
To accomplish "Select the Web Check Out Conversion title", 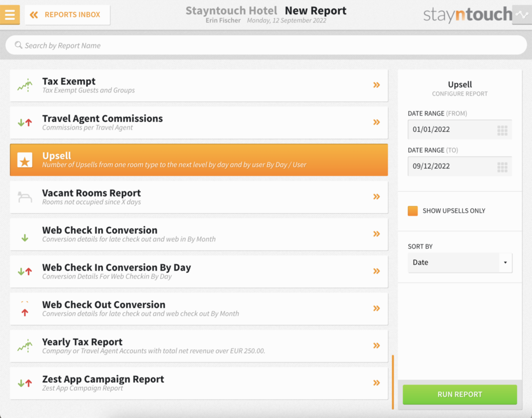I will tap(104, 304).
